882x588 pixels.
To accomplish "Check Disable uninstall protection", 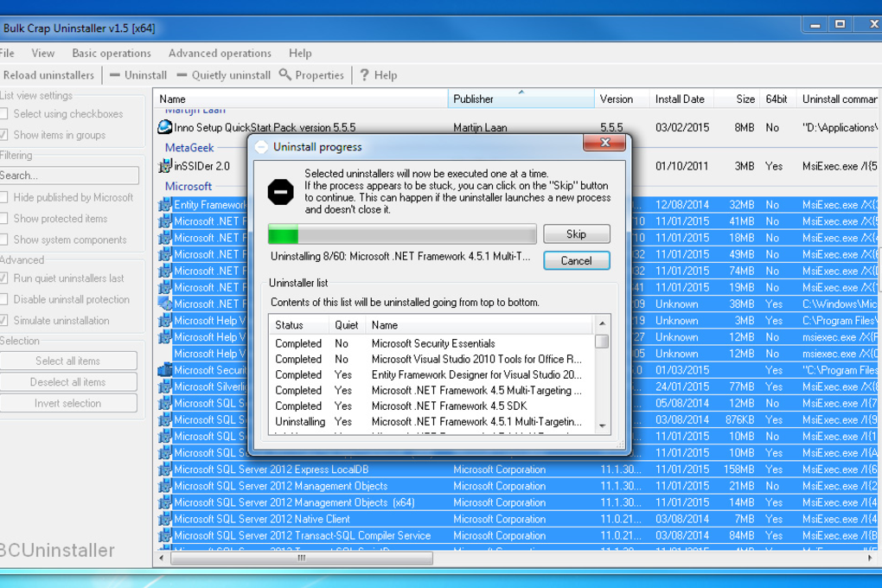I will click(x=4, y=299).
